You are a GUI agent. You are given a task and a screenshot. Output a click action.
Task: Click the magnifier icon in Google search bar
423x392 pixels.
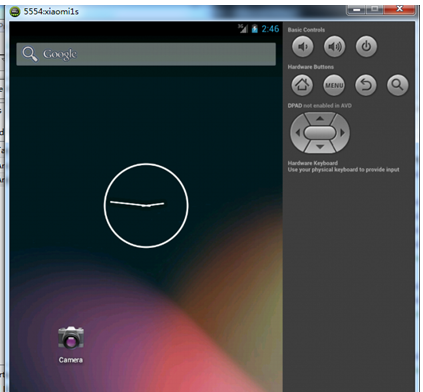pos(30,54)
